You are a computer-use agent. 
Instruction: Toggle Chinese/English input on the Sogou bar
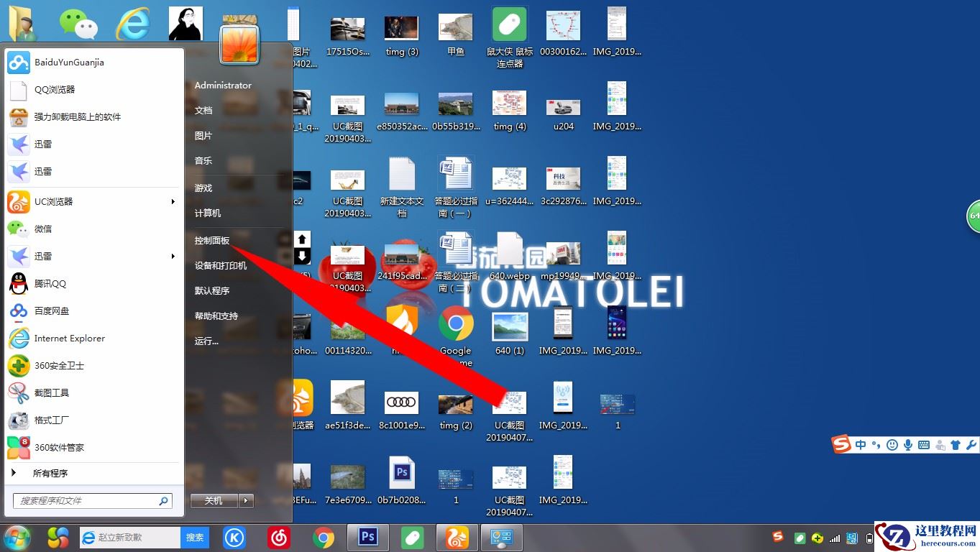point(861,445)
